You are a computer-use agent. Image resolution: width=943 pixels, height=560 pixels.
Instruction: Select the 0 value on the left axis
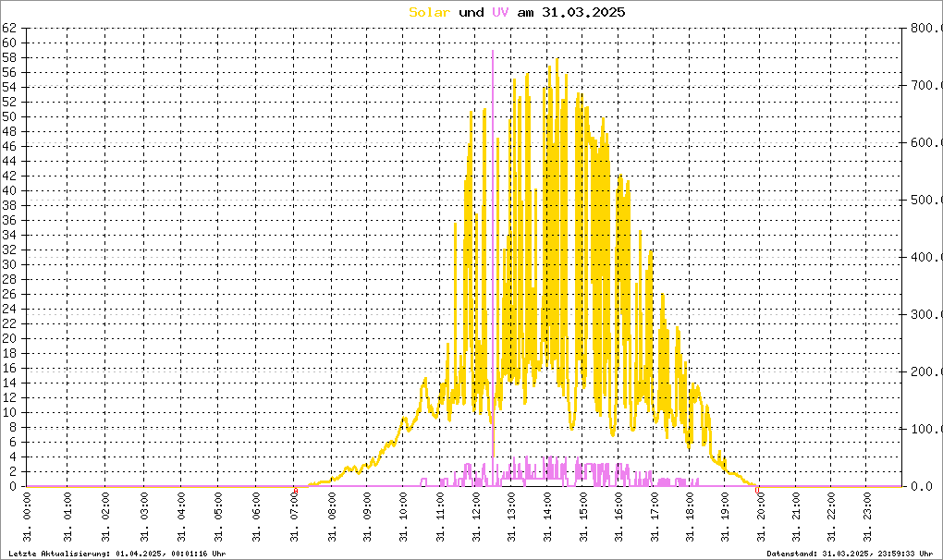(x=12, y=486)
